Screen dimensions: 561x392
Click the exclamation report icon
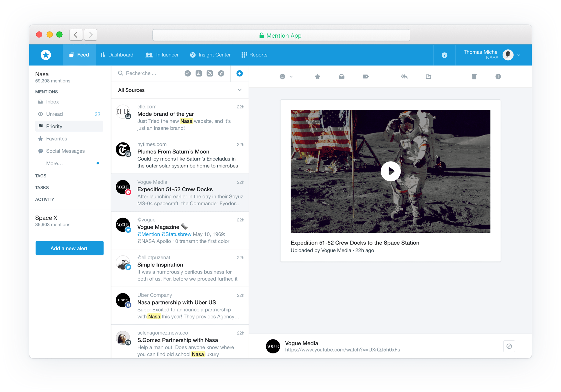pos(498,76)
